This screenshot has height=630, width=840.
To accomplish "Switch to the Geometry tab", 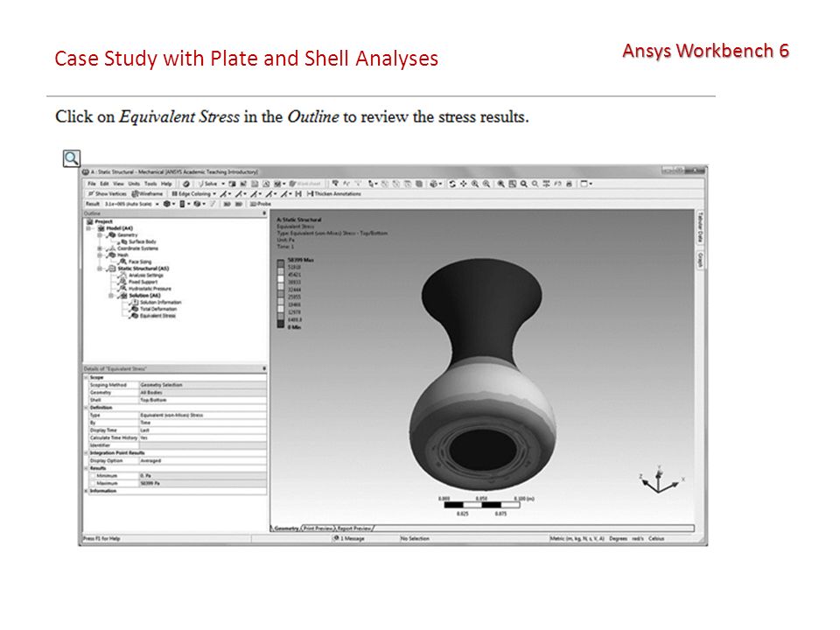I will coord(287,528).
